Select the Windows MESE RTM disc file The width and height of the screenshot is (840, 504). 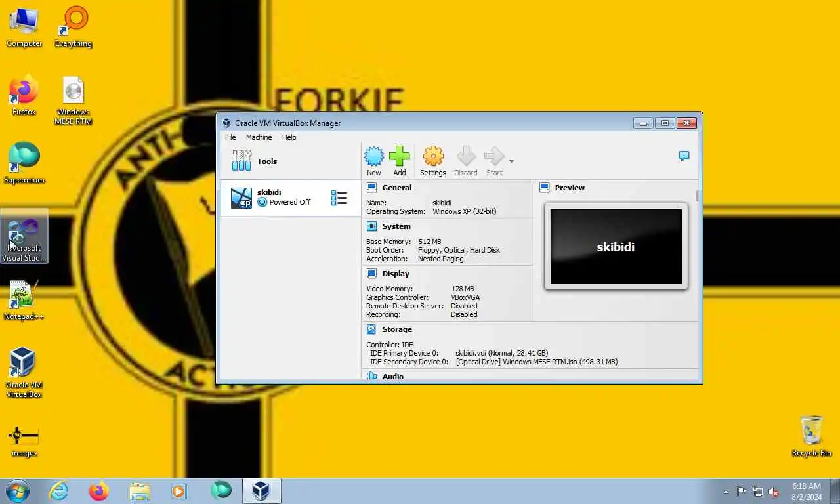(73, 100)
